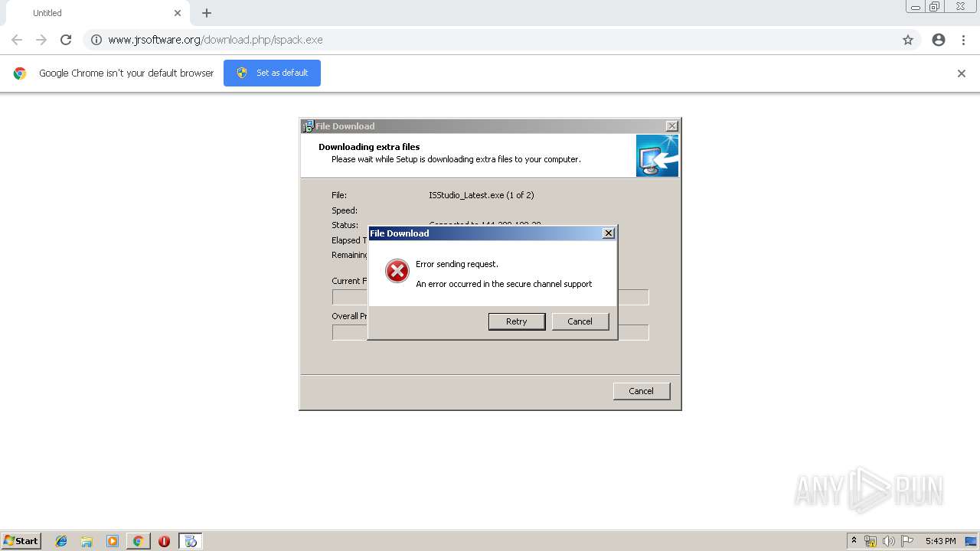Image resolution: width=980 pixels, height=551 pixels.
Task: Go back in Chrome browser
Action: (17, 40)
